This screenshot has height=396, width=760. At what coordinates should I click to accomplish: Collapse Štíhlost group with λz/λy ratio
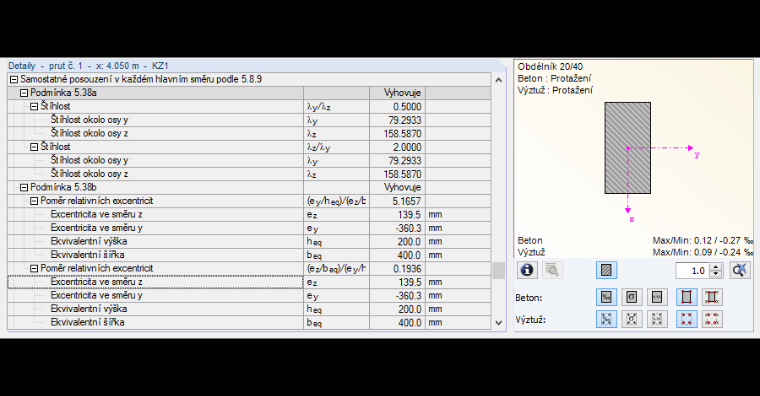34,147
